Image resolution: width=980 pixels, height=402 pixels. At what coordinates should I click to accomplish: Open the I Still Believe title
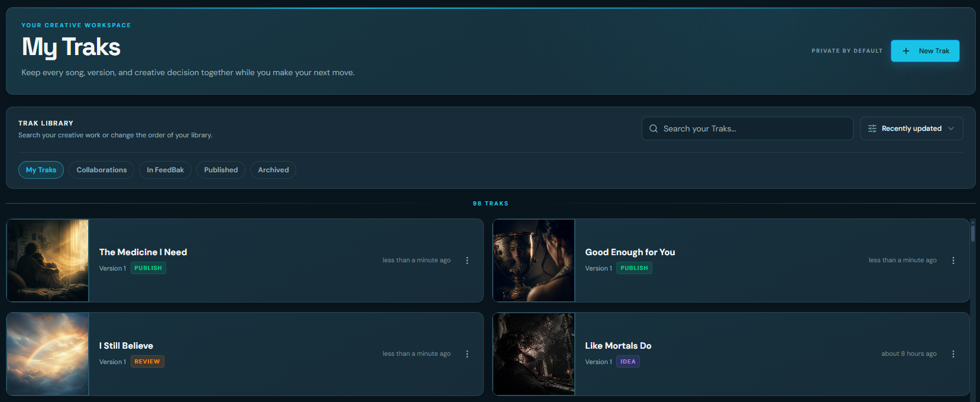tap(126, 346)
